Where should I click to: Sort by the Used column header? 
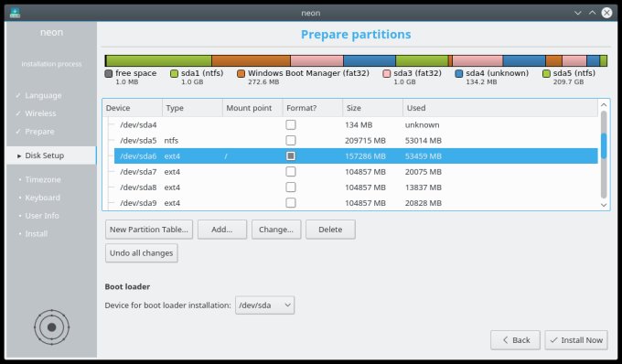500,108
